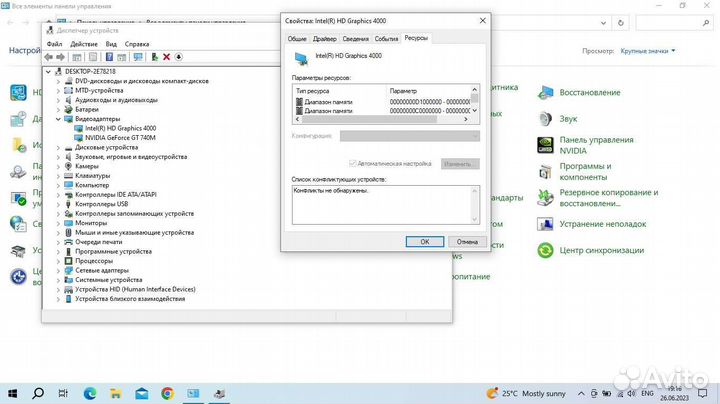Click the ENG language indicator

coord(647,393)
